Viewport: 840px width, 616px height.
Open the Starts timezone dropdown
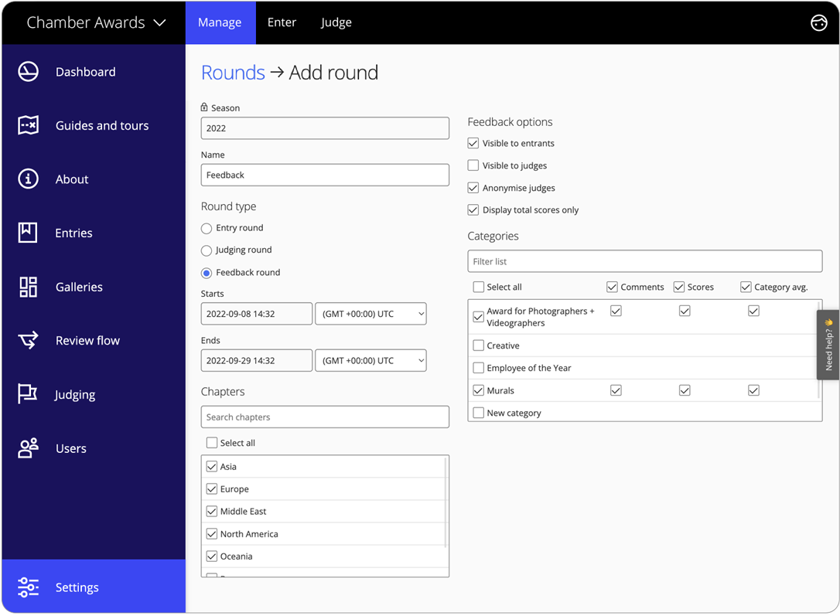pos(370,314)
